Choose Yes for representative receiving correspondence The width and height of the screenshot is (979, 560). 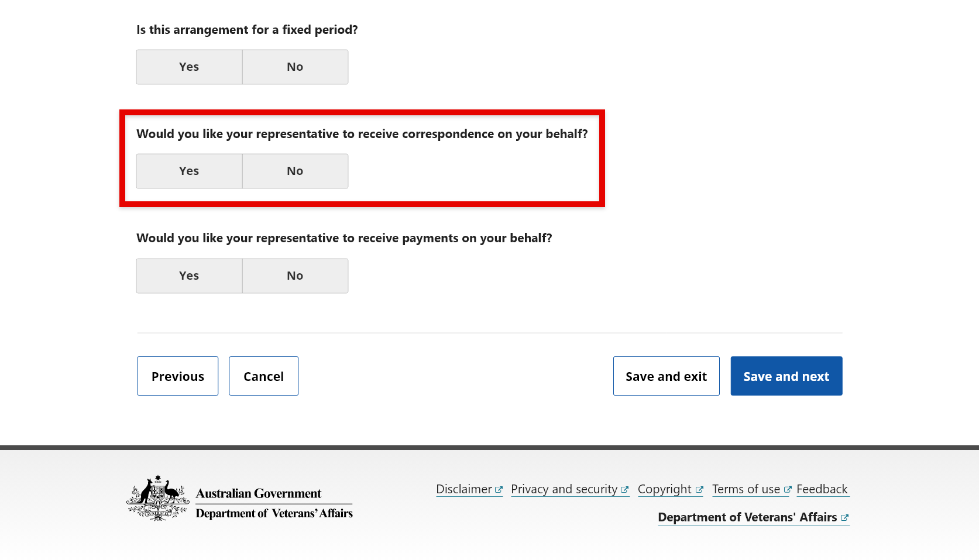point(188,171)
